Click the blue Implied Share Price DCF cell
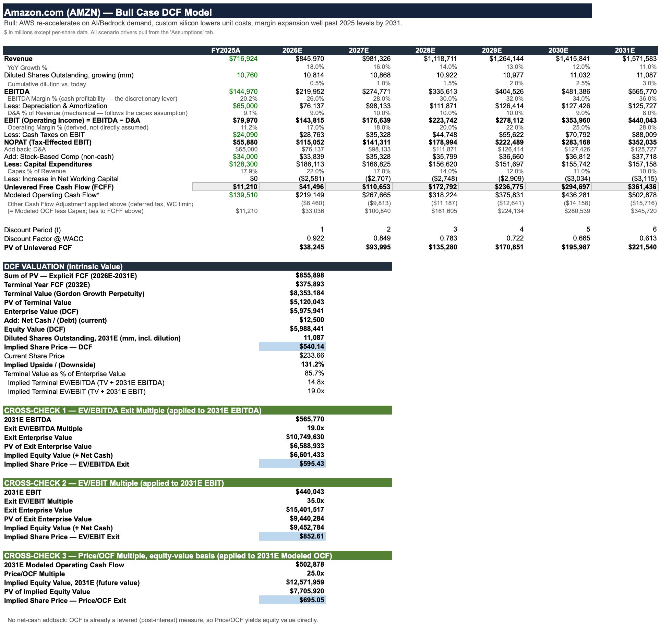The image size is (672, 629). [292, 346]
